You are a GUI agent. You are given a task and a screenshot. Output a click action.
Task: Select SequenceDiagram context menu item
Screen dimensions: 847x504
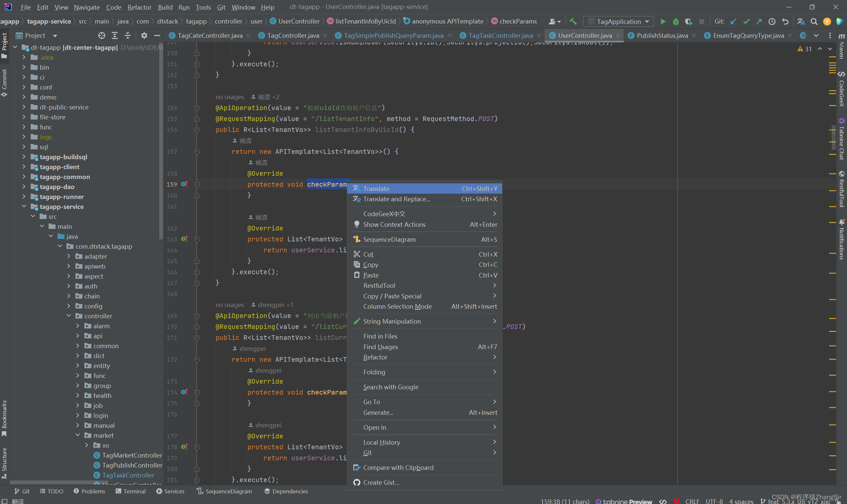point(424,239)
